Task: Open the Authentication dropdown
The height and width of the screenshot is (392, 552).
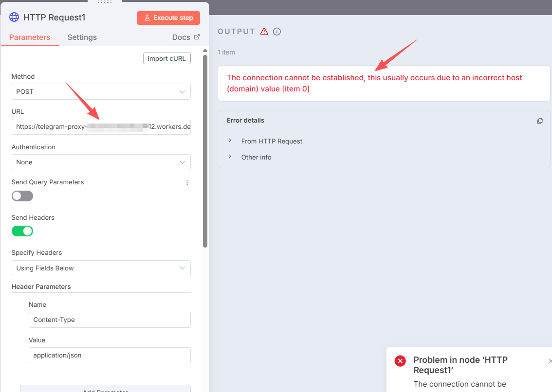Action: 101,162
